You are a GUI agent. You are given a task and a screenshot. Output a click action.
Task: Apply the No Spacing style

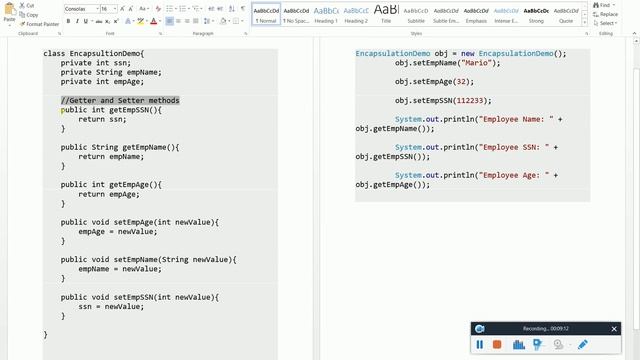point(296,15)
